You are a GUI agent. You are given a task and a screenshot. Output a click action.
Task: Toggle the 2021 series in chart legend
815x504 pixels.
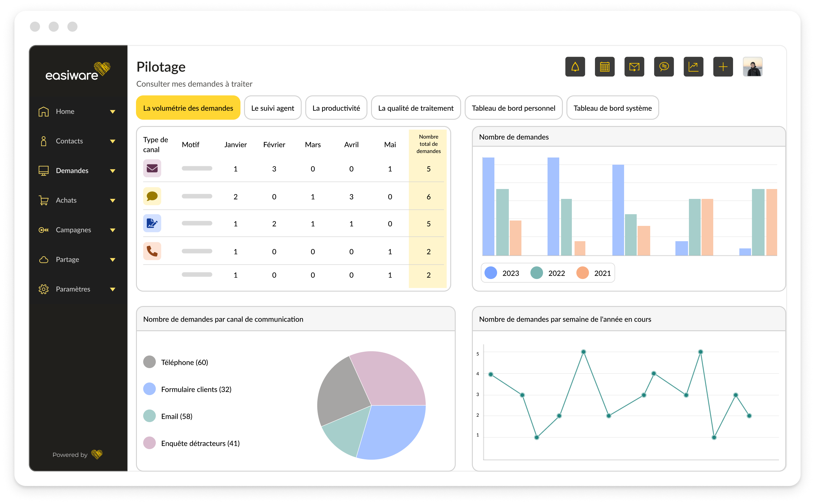point(582,273)
